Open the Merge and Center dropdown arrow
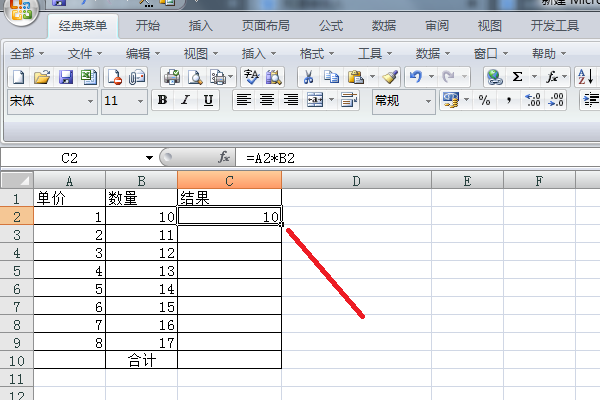Image resolution: width=600 pixels, height=400 pixels. point(331,100)
